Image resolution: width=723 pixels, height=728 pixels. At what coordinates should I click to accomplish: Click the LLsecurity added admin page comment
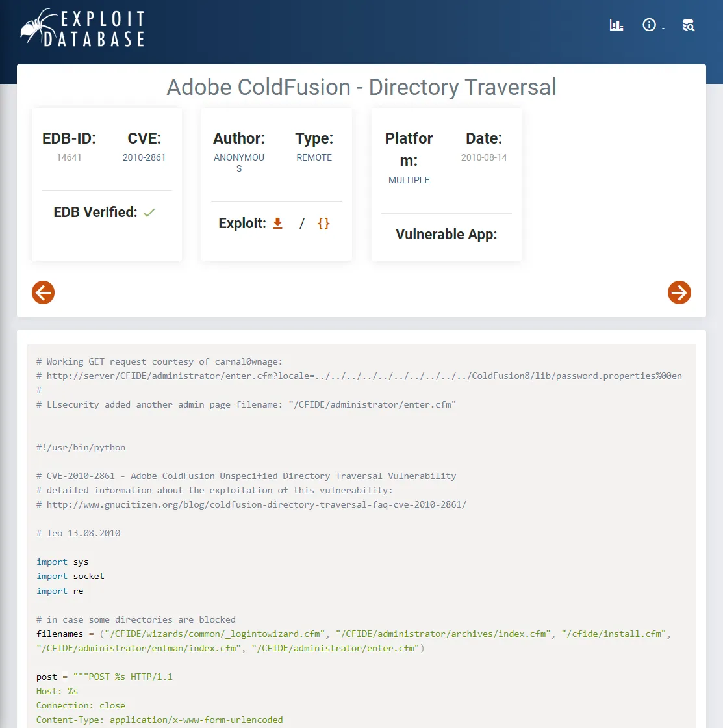click(x=246, y=404)
